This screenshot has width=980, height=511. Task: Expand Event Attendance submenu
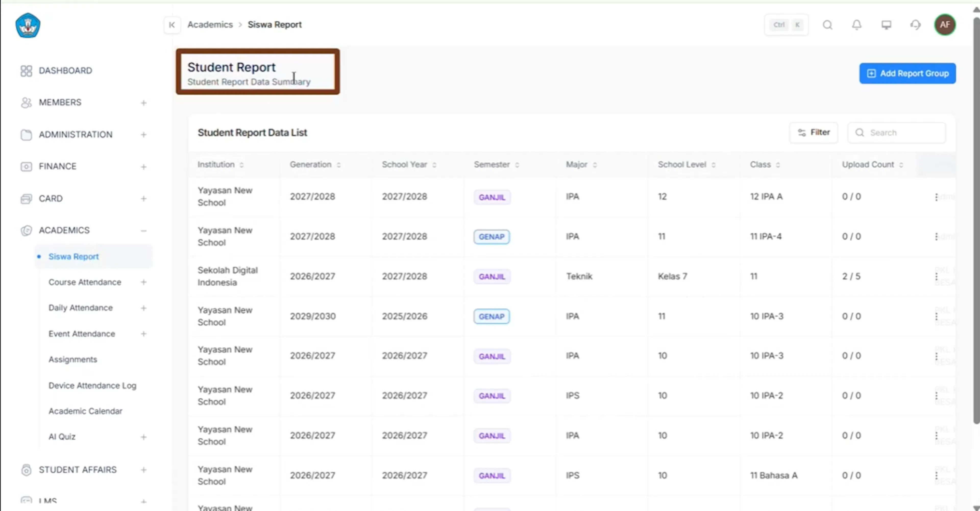(x=143, y=334)
